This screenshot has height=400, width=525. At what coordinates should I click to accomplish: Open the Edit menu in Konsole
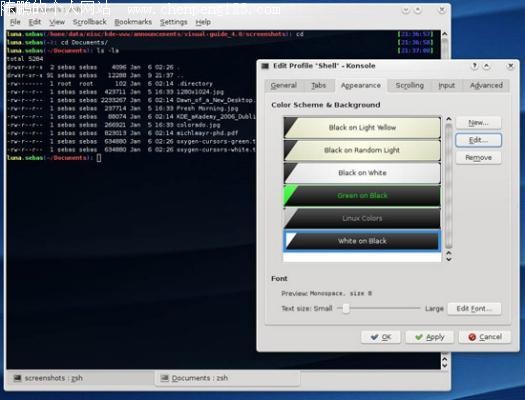34,22
